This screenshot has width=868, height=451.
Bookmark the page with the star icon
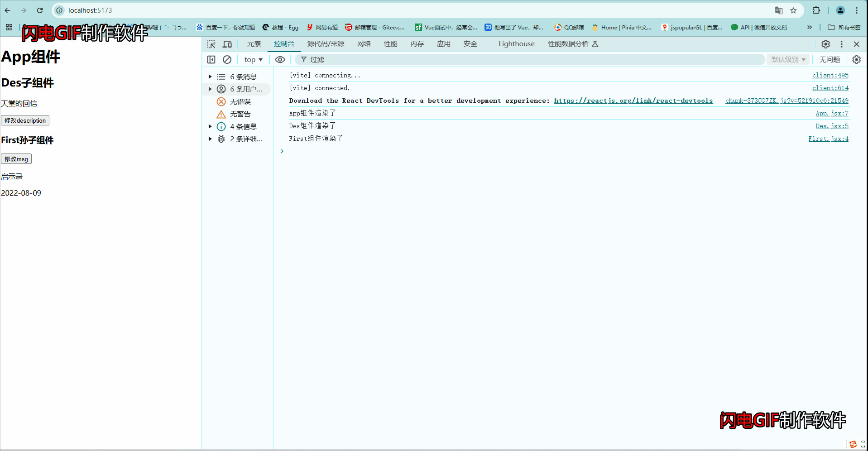tap(793, 10)
